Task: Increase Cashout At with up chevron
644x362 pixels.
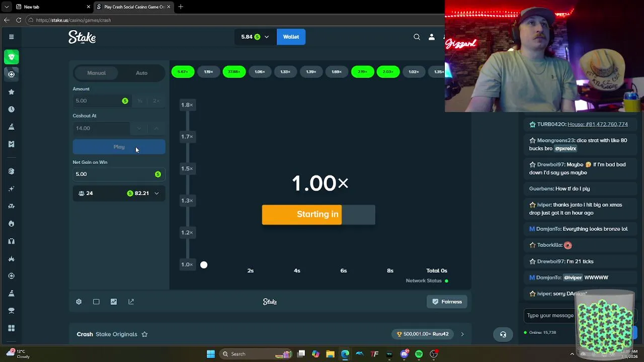Action: click(156, 128)
